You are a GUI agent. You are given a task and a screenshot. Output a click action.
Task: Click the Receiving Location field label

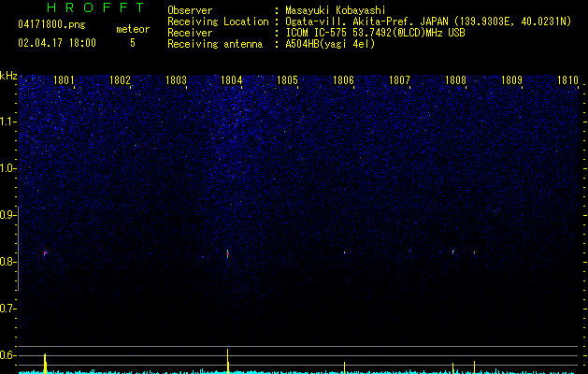tap(218, 22)
